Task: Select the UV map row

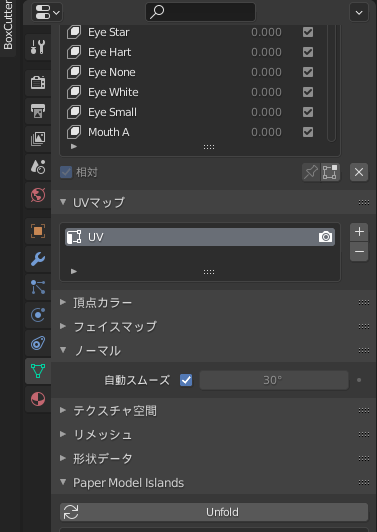Action: 200,237
